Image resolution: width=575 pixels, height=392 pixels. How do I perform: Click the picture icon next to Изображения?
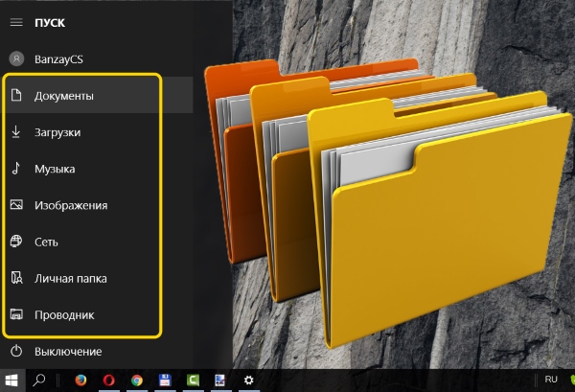(x=15, y=205)
